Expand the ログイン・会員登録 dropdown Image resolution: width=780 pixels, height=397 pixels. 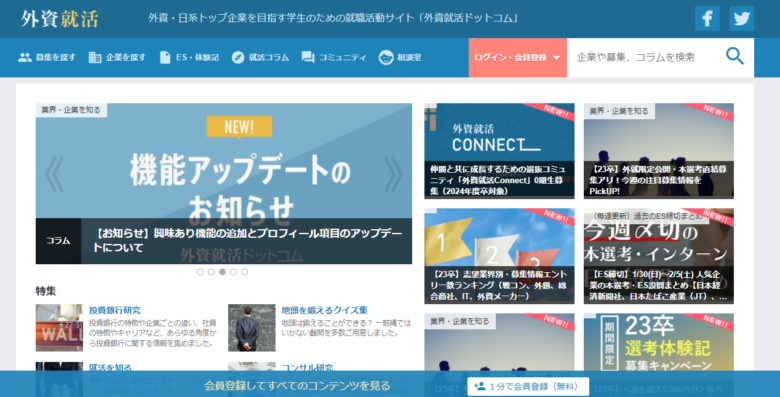[x=517, y=58]
